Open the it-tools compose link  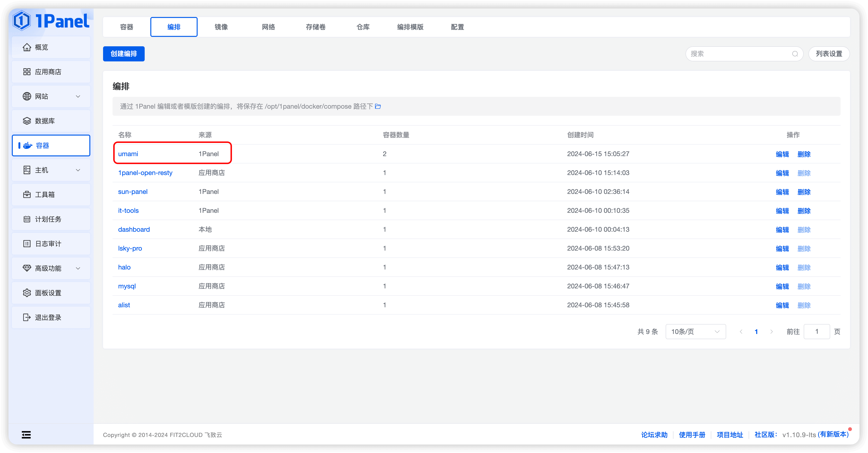tap(128, 210)
